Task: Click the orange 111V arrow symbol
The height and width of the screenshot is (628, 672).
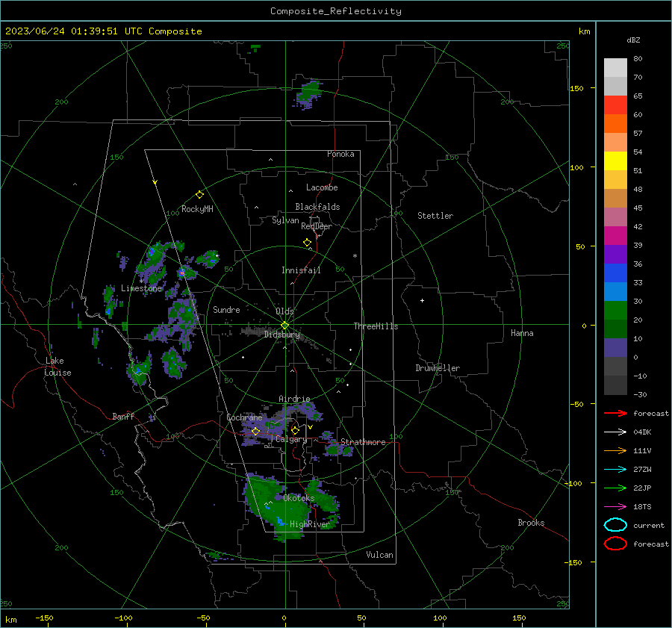Action: (x=615, y=450)
